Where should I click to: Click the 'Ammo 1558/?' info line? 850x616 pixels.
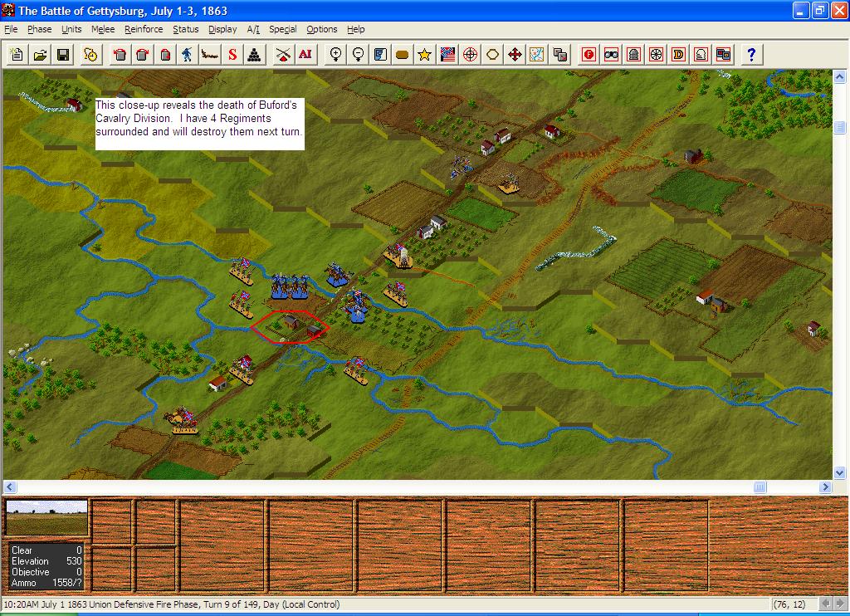(x=46, y=583)
